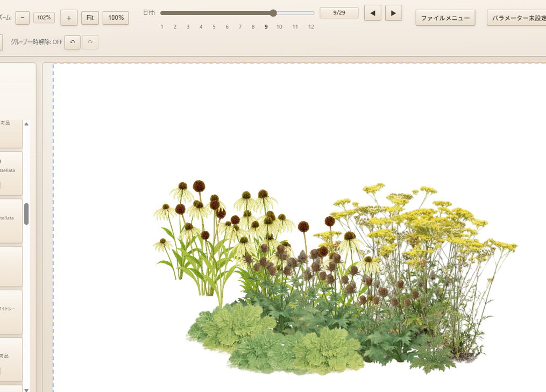This screenshot has height=392, width=546.
Task: Advance to the next date with the right arrow
Action: (393, 12)
